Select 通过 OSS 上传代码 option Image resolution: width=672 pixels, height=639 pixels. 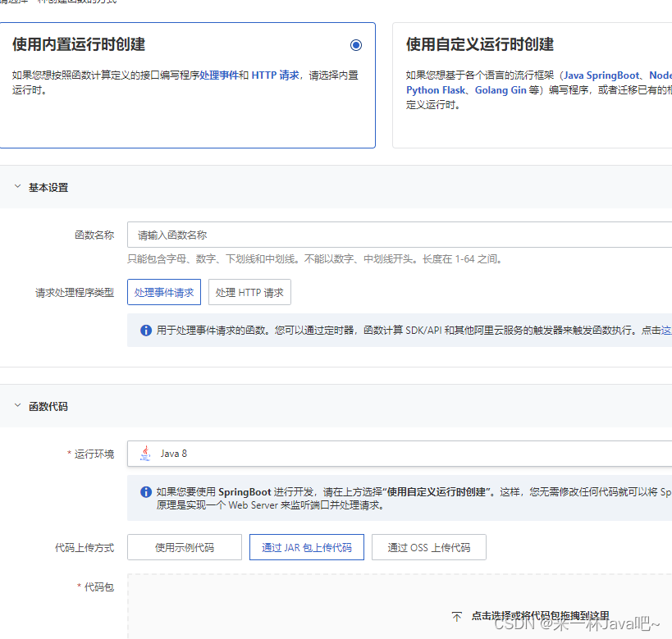point(428,547)
